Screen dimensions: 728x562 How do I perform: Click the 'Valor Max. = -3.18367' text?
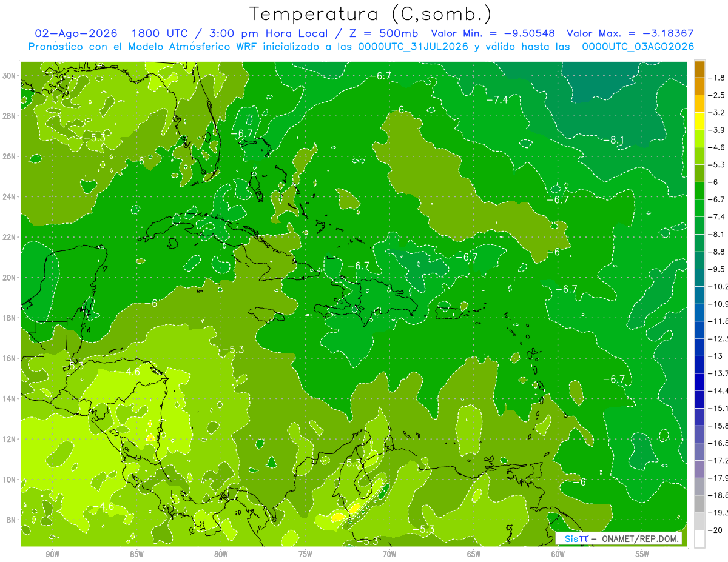(630, 33)
